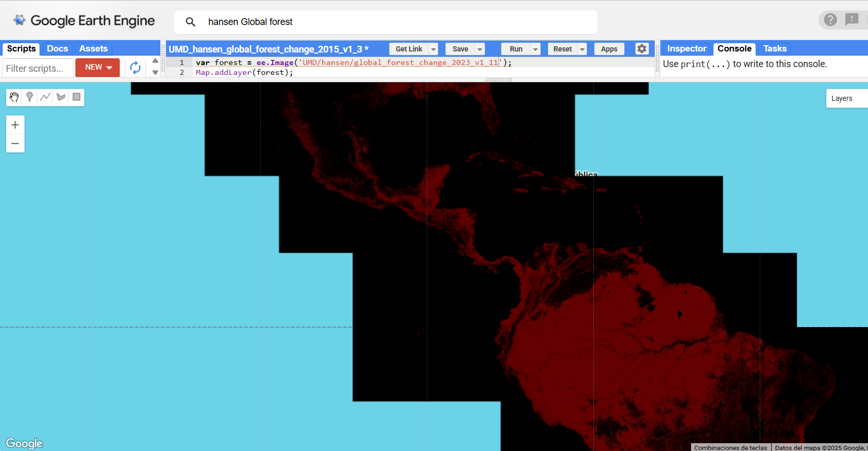Click Map.addLayer code on line 2
The height and width of the screenshot is (451, 868).
click(x=244, y=72)
